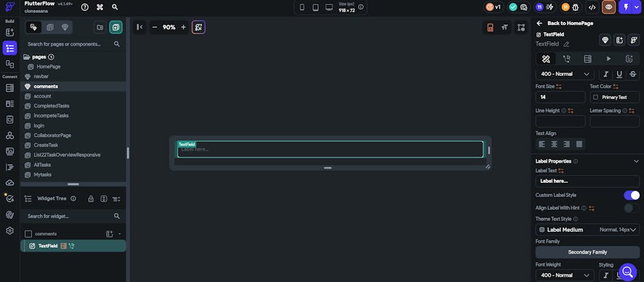Open the bottom Font Weight 400 - Normal dropdown

point(565,276)
